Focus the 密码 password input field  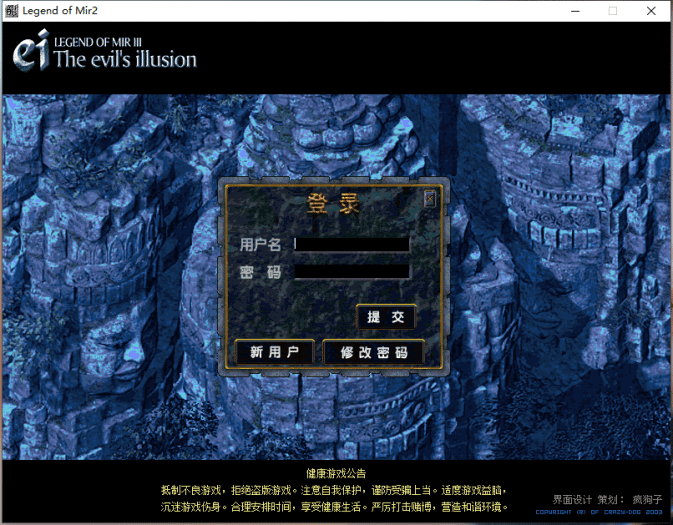pyautogui.click(x=351, y=271)
